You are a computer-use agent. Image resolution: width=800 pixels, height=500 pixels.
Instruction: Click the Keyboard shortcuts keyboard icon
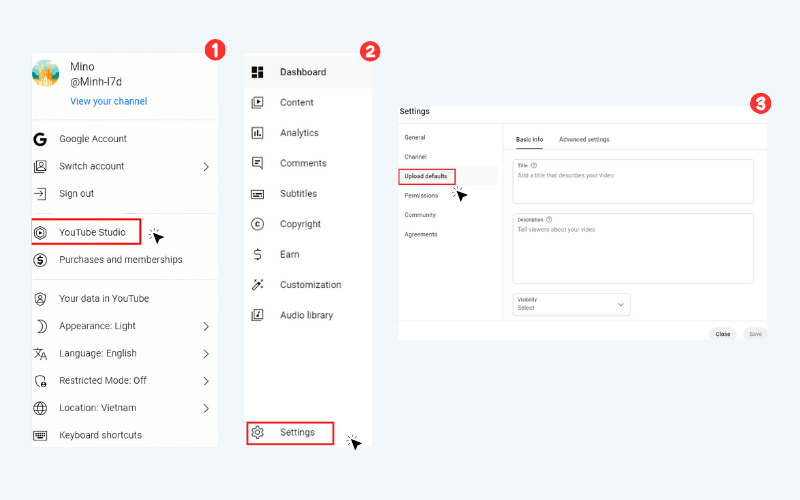click(x=40, y=435)
